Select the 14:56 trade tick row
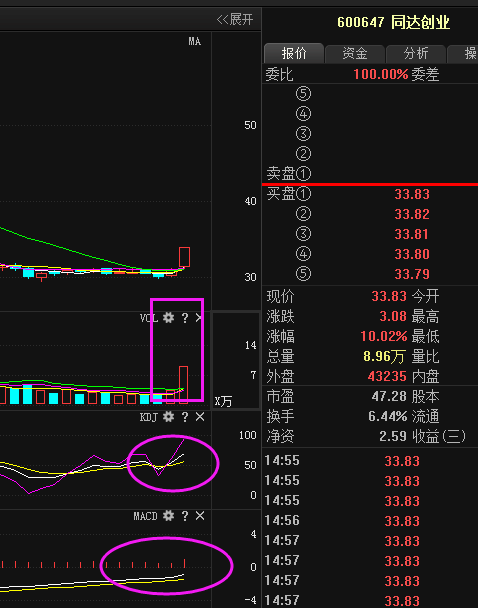The image size is (478, 608). tap(370, 521)
